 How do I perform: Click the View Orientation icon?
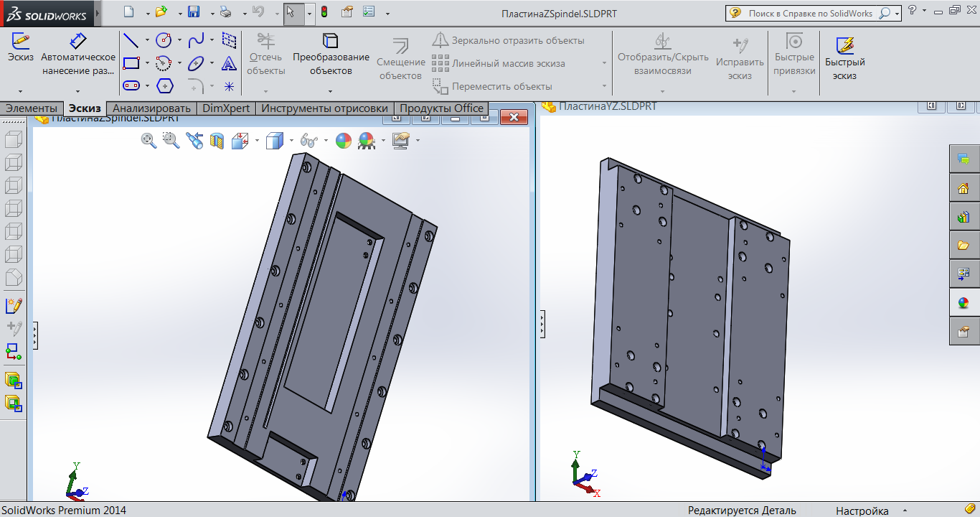point(240,141)
